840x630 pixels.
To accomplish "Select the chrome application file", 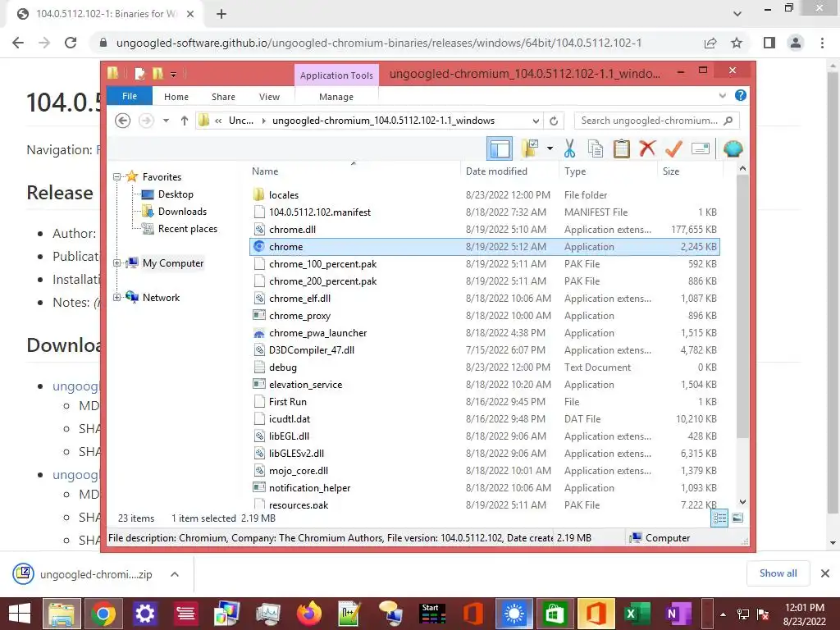I will (484, 246).
